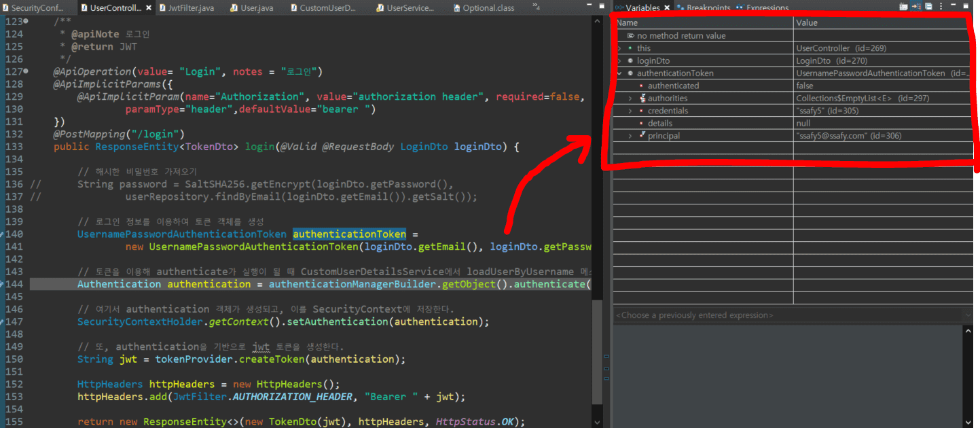This screenshot has height=428, width=980.
Task: Switch to the Optional.class editor tab
Action: click(488, 8)
